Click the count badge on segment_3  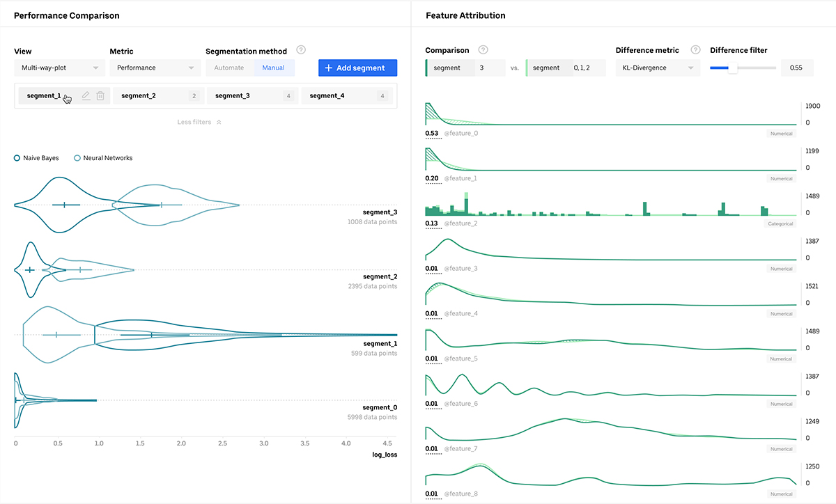click(288, 96)
